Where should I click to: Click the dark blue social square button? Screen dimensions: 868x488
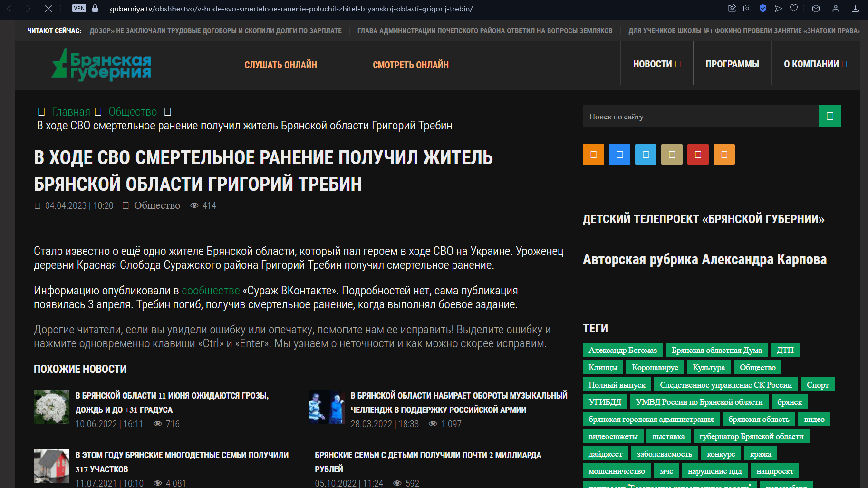[x=619, y=155]
